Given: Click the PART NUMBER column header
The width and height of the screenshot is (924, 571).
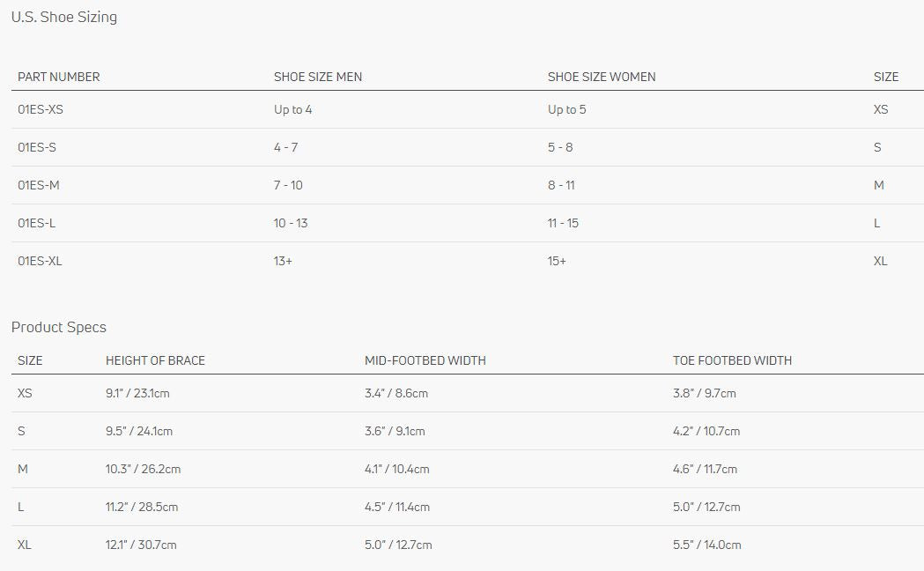Looking at the screenshot, I should 59,77.
